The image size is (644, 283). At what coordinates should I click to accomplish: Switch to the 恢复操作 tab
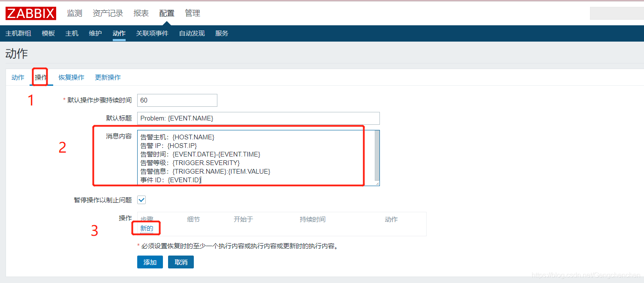coord(72,78)
